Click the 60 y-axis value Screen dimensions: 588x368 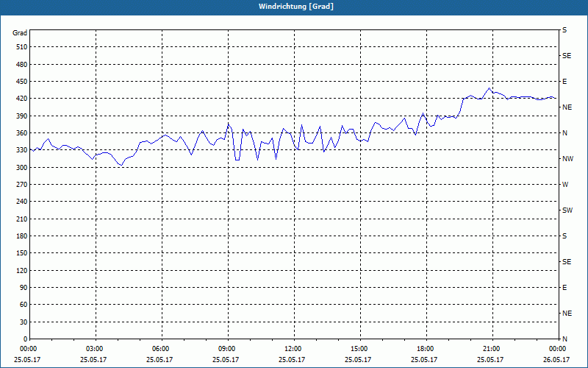(24, 305)
